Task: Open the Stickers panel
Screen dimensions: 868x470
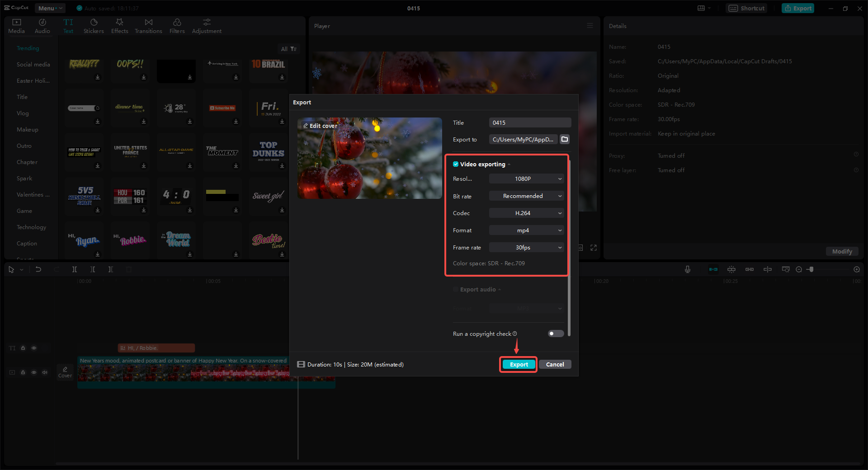Action: [94, 25]
